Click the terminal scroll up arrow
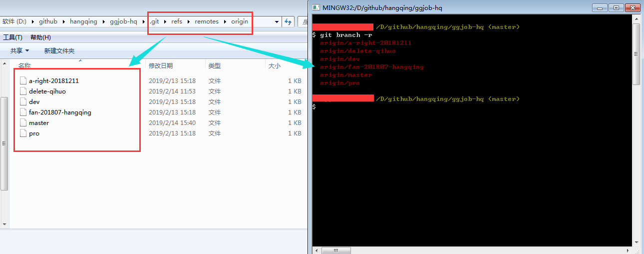The image size is (644, 254). (x=636, y=18)
